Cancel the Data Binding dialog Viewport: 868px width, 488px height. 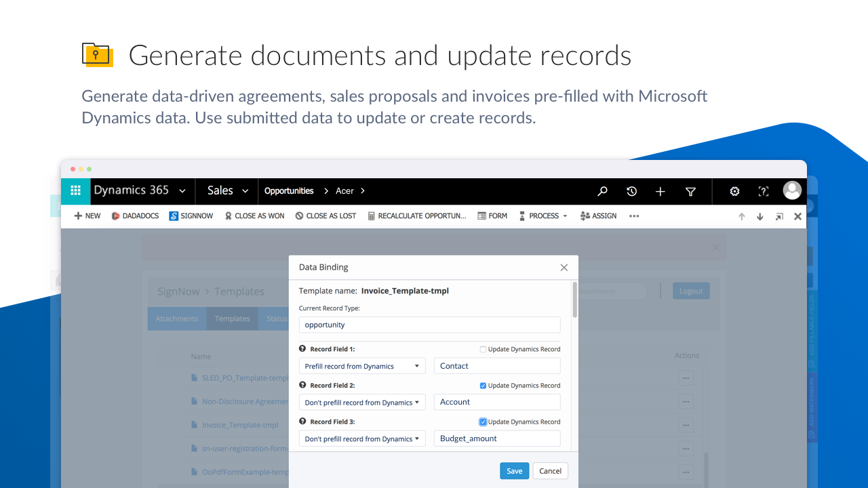pos(550,471)
